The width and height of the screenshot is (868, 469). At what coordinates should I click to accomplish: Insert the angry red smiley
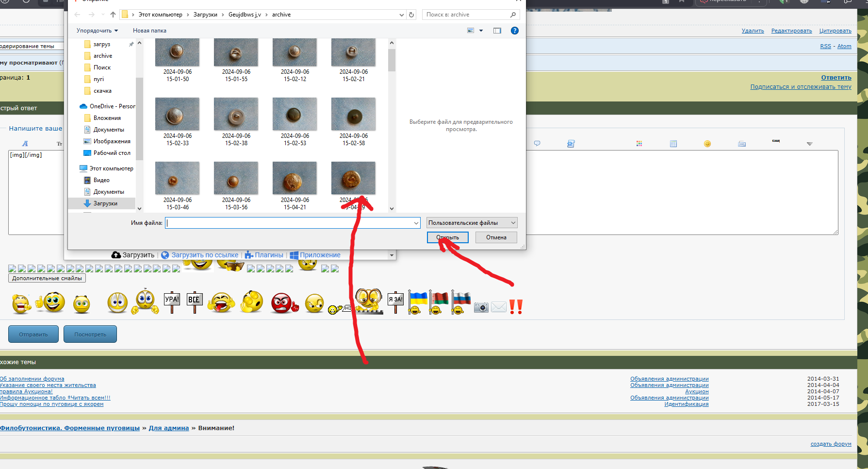coord(284,303)
